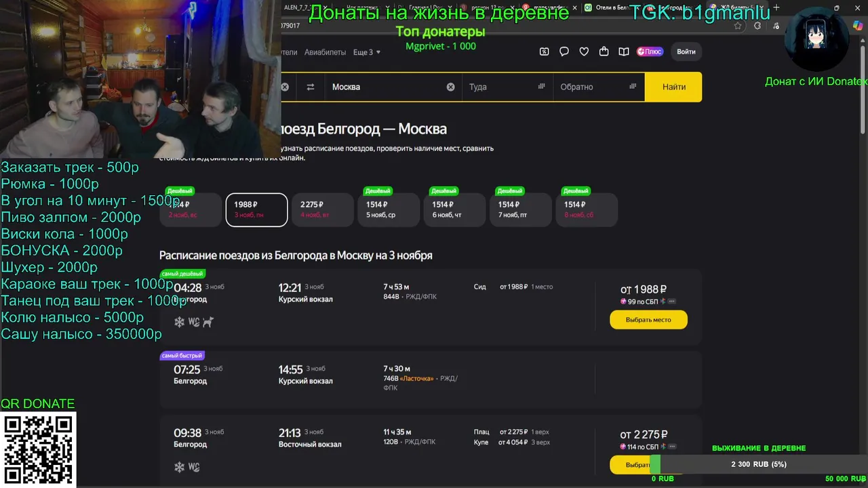Screen dimensions: 868x488
Task: Open calendar icon in Туда field
Action: coord(541,86)
